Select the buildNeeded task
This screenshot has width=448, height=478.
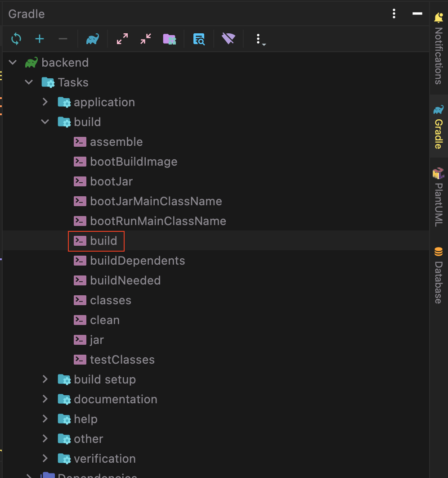[x=215, y=280]
